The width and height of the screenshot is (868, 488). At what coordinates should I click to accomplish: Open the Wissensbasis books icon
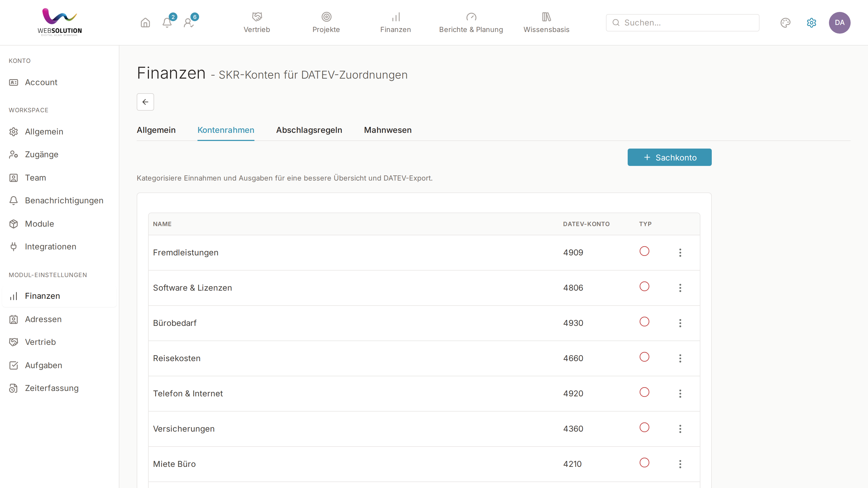(x=546, y=17)
